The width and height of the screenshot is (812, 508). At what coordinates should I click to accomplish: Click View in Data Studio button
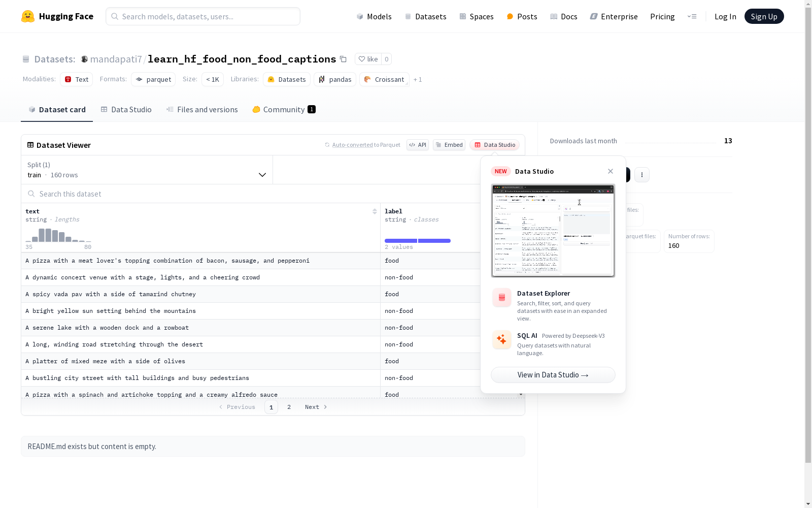553,375
